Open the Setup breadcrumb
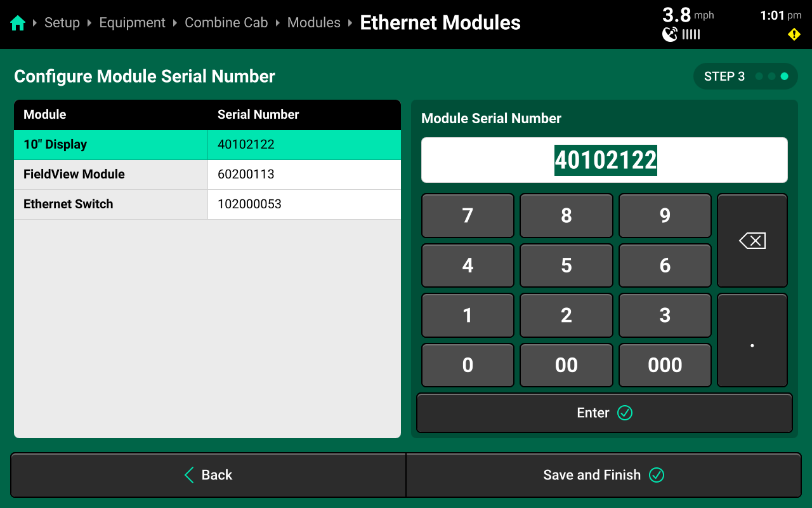812x508 pixels. [x=62, y=23]
